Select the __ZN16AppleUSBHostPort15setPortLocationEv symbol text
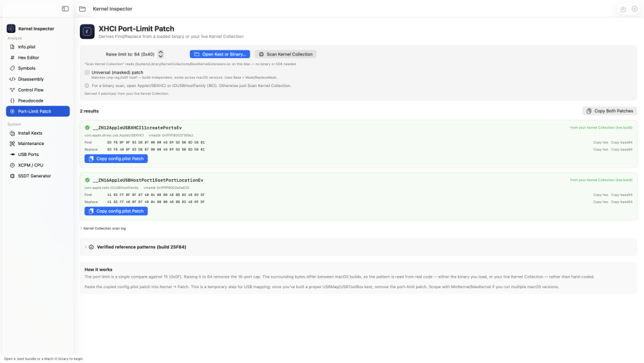 point(148,180)
